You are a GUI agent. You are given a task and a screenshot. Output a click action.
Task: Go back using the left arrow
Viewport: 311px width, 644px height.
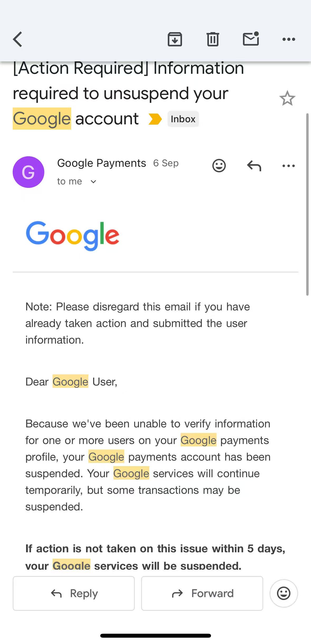tap(18, 39)
